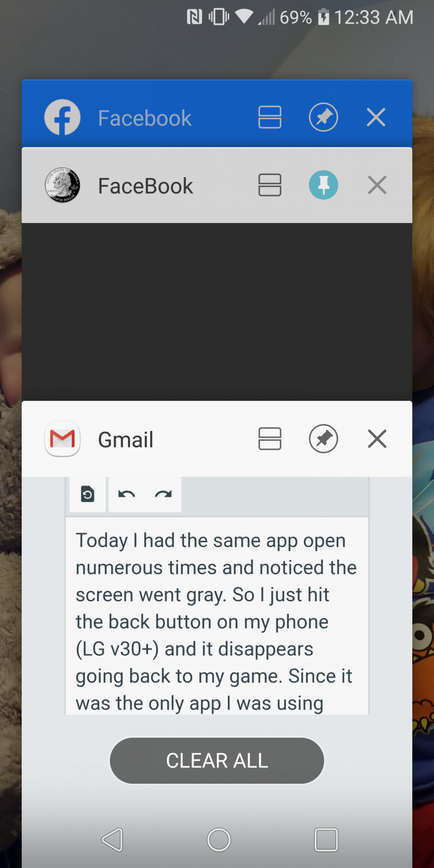Unpin the gray FaceBook card

tap(323, 185)
